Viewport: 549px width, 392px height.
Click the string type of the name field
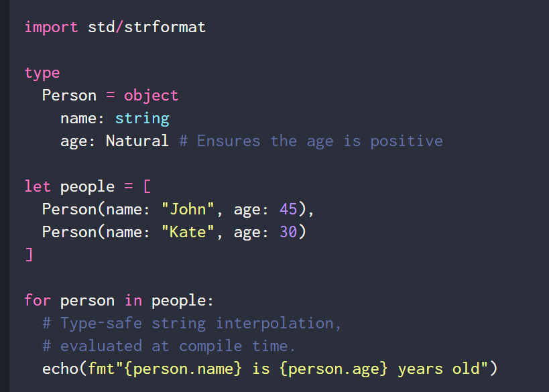coord(142,118)
